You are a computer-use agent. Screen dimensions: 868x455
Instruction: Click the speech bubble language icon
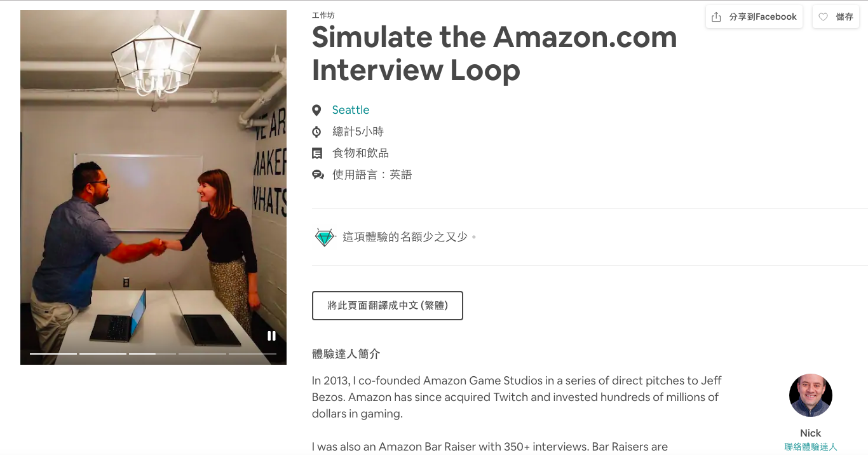coord(318,175)
